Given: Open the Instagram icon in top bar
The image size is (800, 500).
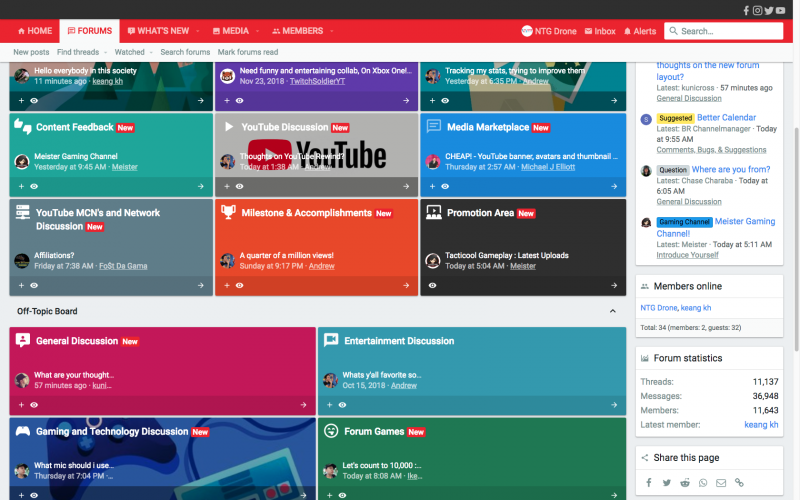Looking at the screenshot, I should (x=757, y=10).
